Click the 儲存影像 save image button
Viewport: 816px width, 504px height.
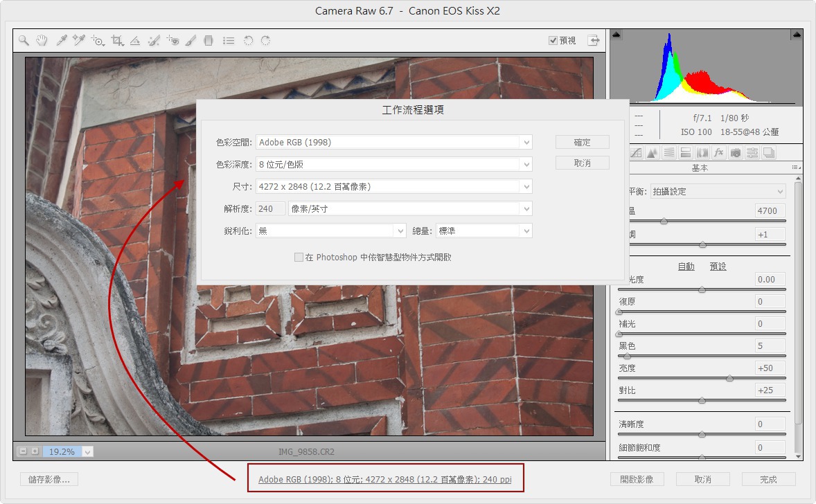pos(49,479)
